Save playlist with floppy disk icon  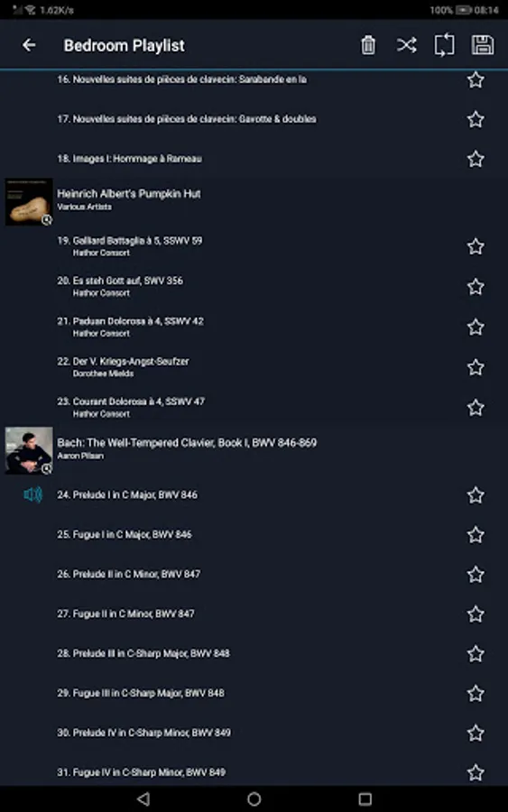(x=483, y=45)
